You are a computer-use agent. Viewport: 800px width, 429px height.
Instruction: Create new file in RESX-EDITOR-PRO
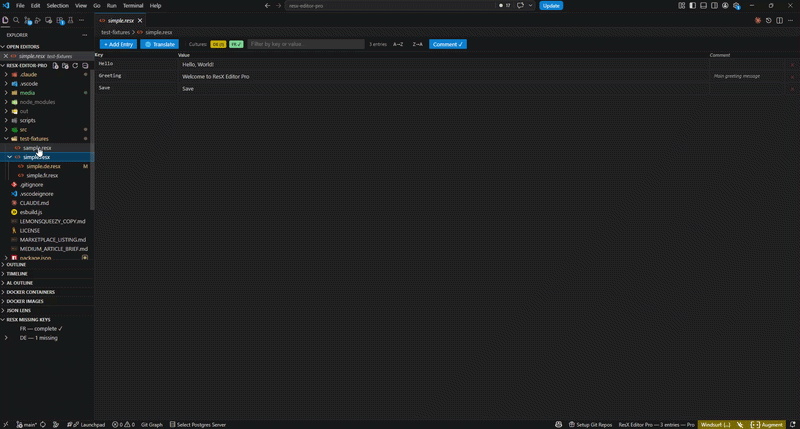pos(56,65)
